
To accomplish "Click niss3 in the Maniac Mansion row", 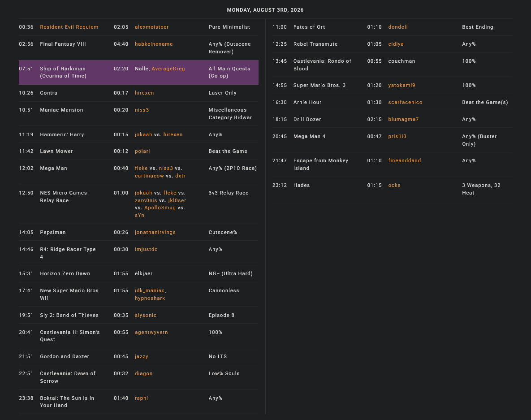I will coord(142,110).
